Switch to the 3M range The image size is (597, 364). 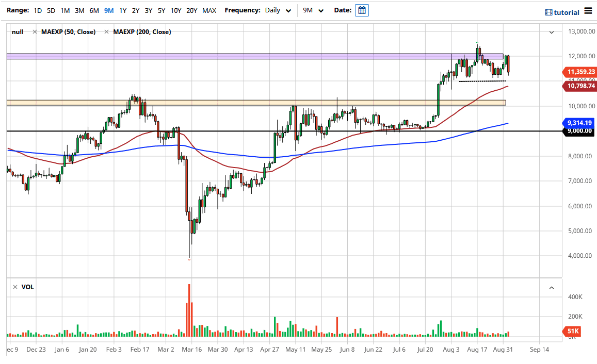pos(79,10)
